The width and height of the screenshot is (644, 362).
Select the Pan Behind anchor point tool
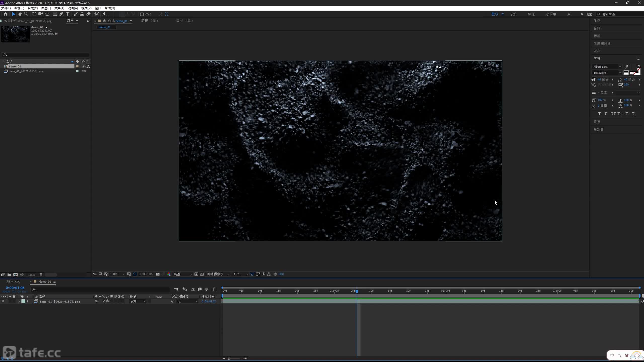pos(47,14)
